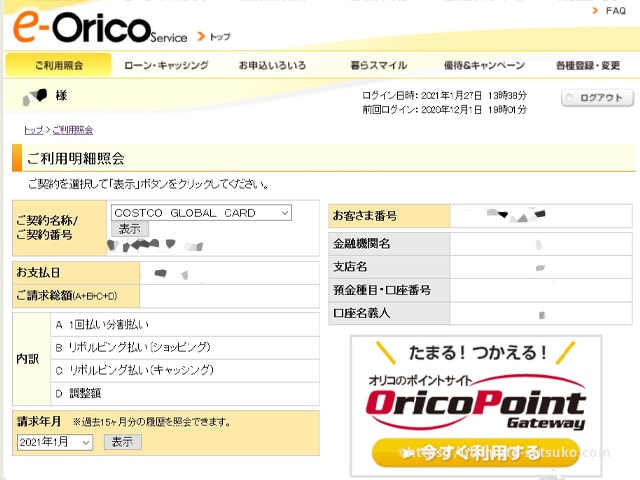640x480 pixels.
Task: Expand the COSTCO GLOBAL CARD dropdown
Action: pyautogui.click(x=201, y=213)
